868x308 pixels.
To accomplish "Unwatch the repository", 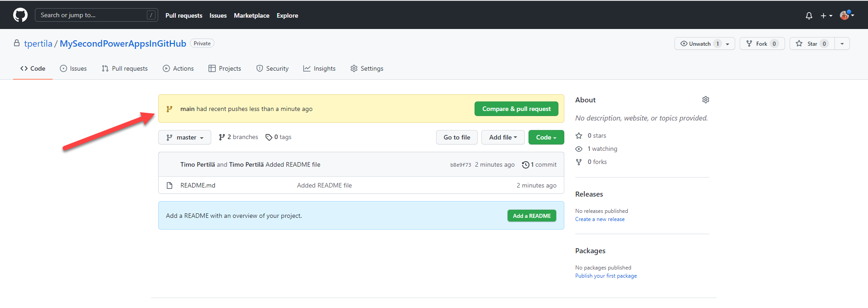I will 695,44.
